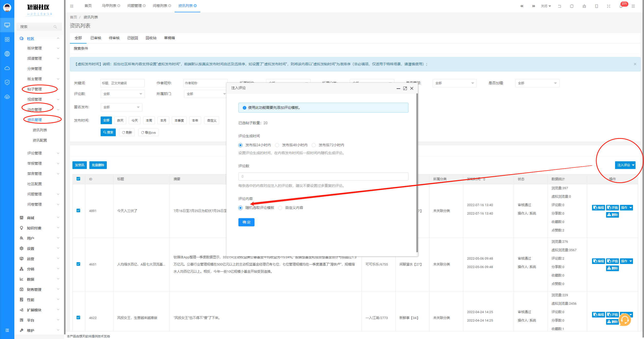Switch to the 待审核 tab
This screenshot has height=339, width=644.
click(x=114, y=38)
